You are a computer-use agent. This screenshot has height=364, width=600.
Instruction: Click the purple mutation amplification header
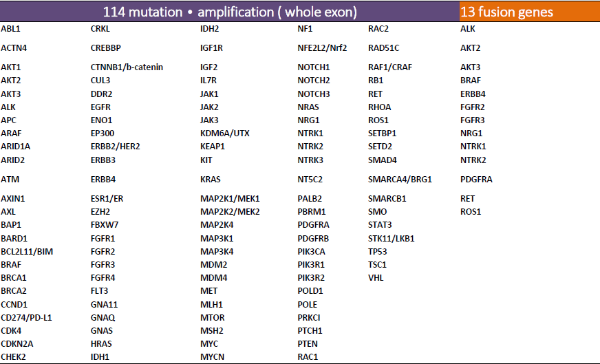[230, 12]
